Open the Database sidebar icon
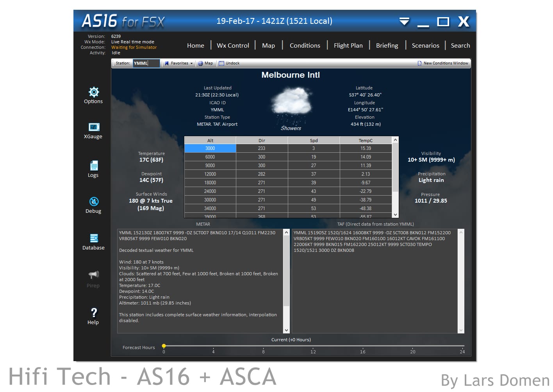 [x=94, y=238]
